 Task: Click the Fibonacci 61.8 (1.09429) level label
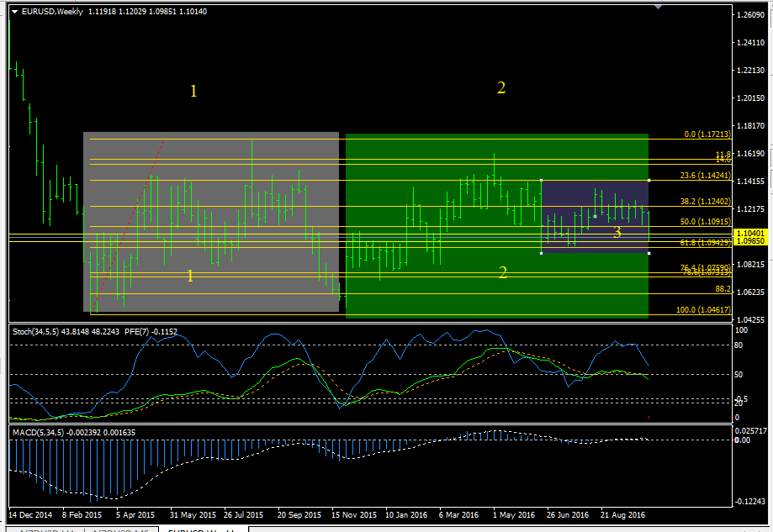(706, 242)
